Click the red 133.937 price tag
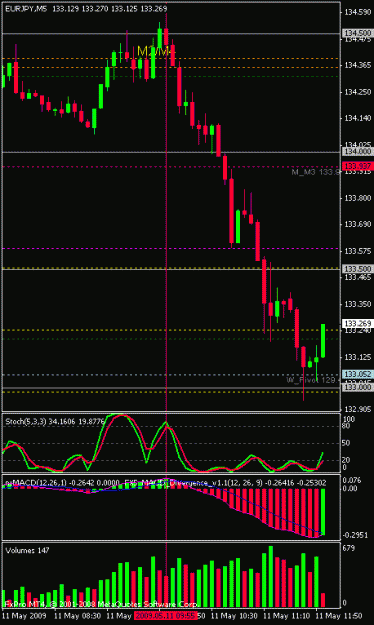374x625 pixels. coord(358,166)
